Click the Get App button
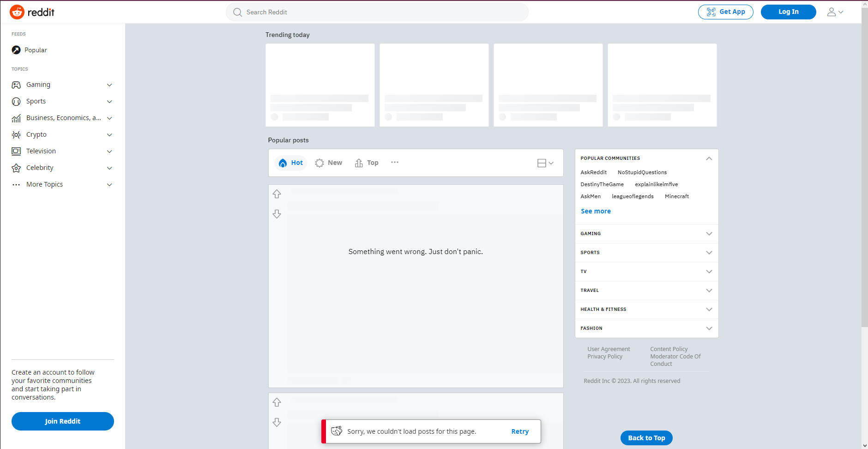868x449 pixels. click(x=726, y=12)
